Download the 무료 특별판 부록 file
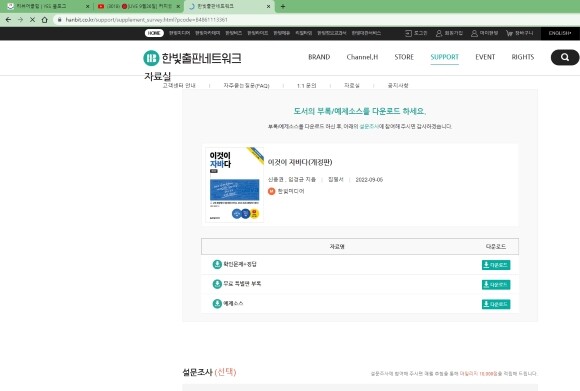The width and height of the screenshot is (580, 391). point(496,284)
